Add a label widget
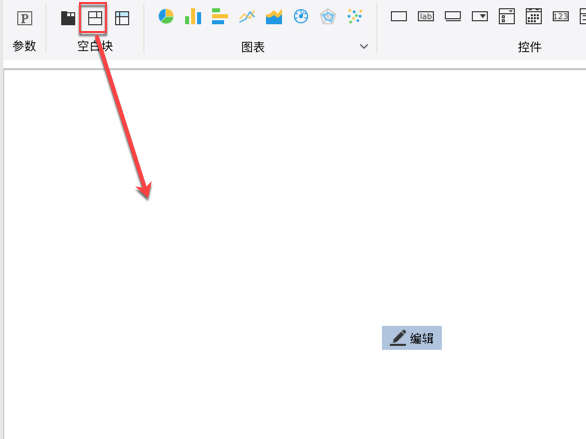 (426, 16)
